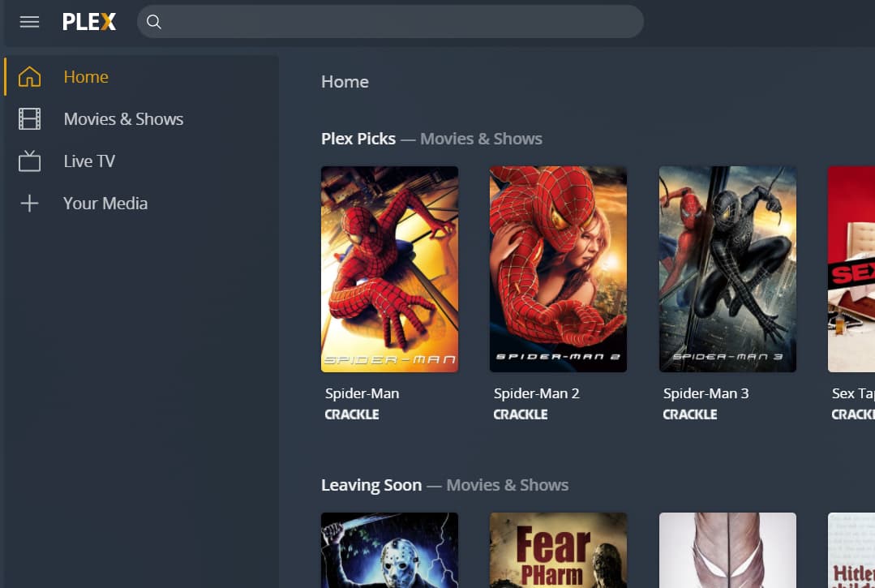
Task: Click Movies & Shows beside Plex Picks
Action: pyautogui.click(x=481, y=139)
